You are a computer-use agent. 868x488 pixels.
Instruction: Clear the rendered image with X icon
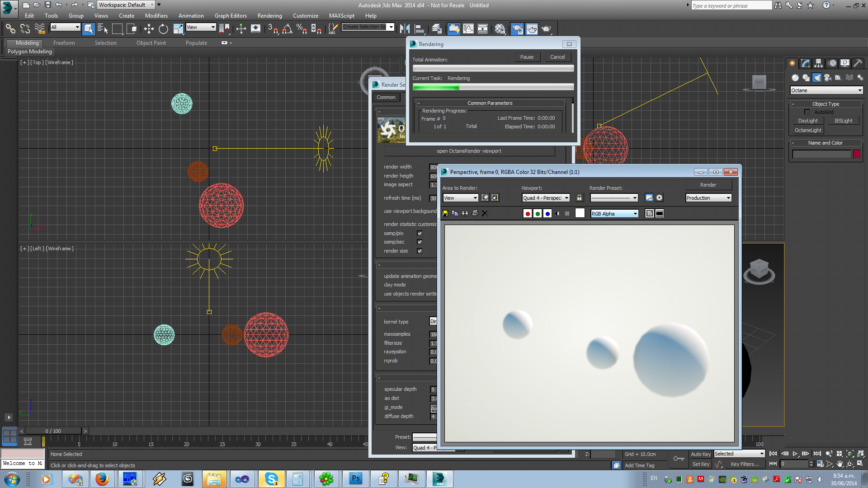(485, 213)
